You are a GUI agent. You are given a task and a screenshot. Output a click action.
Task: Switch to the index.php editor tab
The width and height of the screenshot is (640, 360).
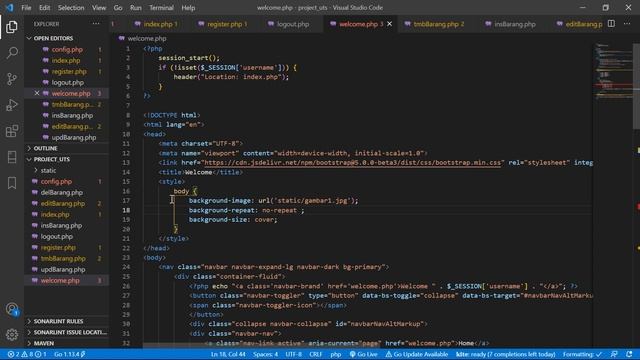pos(158,24)
